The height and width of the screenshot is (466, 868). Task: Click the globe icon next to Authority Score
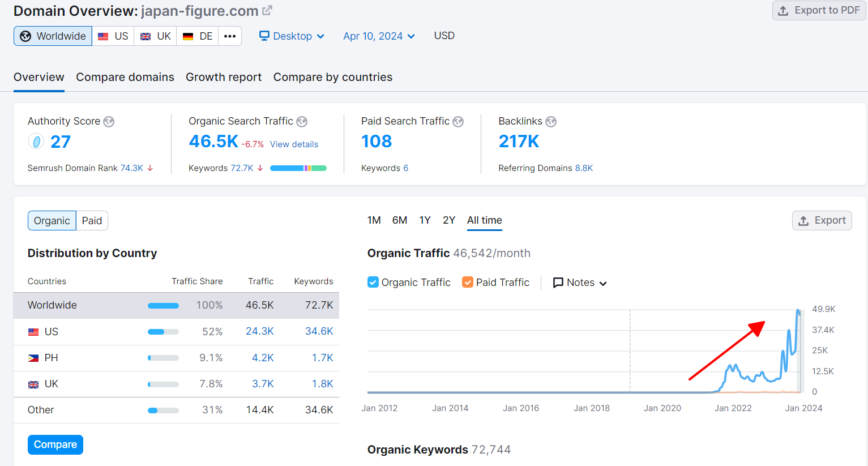109,122
